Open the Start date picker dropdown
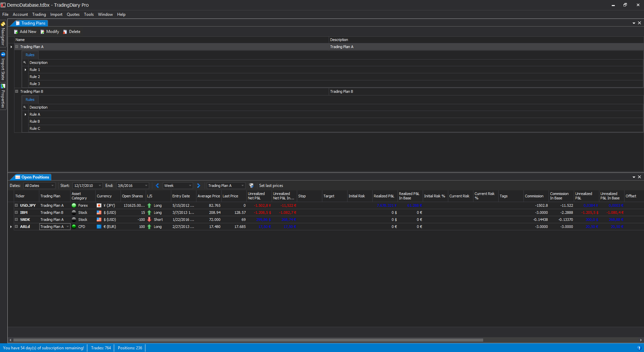The image size is (644, 352). coord(100,186)
